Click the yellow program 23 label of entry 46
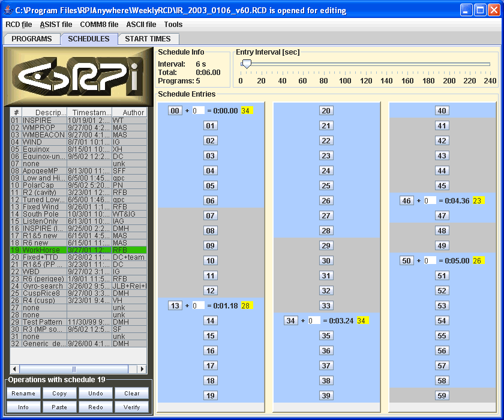The width and height of the screenshot is (504, 420). (x=478, y=201)
